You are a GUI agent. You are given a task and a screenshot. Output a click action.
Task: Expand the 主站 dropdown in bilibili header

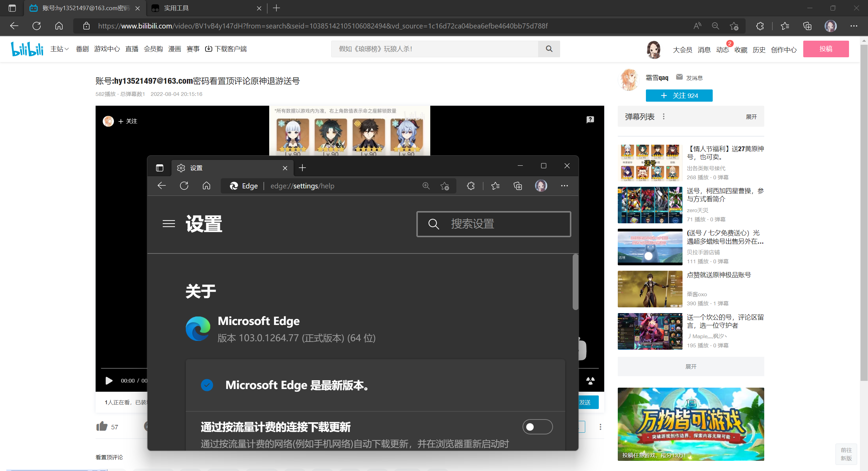60,49
